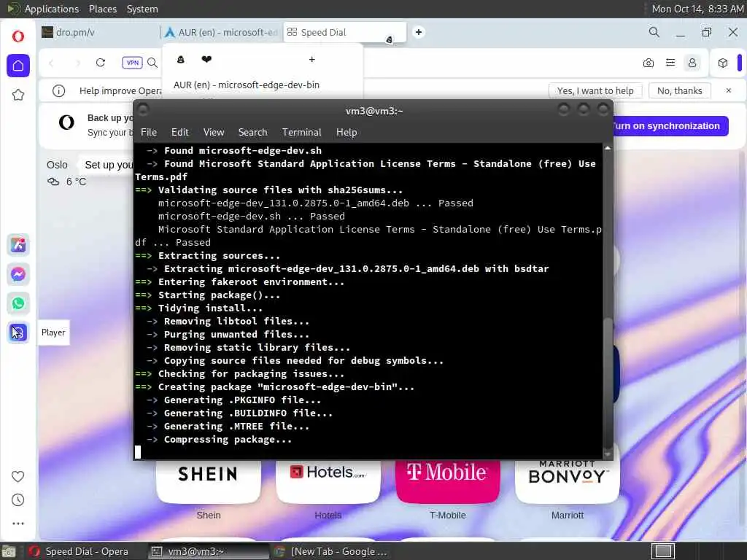The width and height of the screenshot is (747, 560).
Task: Click show desktop icon in bottom panel
Action: click(9, 552)
